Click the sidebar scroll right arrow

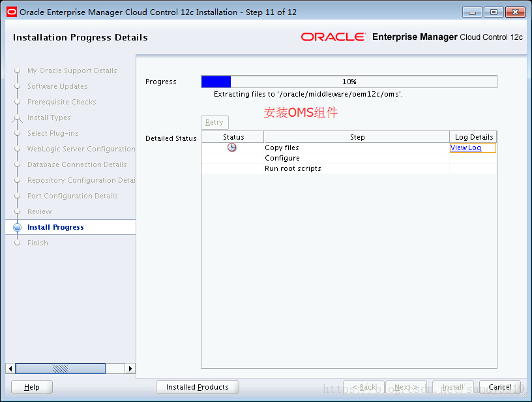click(130, 368)
